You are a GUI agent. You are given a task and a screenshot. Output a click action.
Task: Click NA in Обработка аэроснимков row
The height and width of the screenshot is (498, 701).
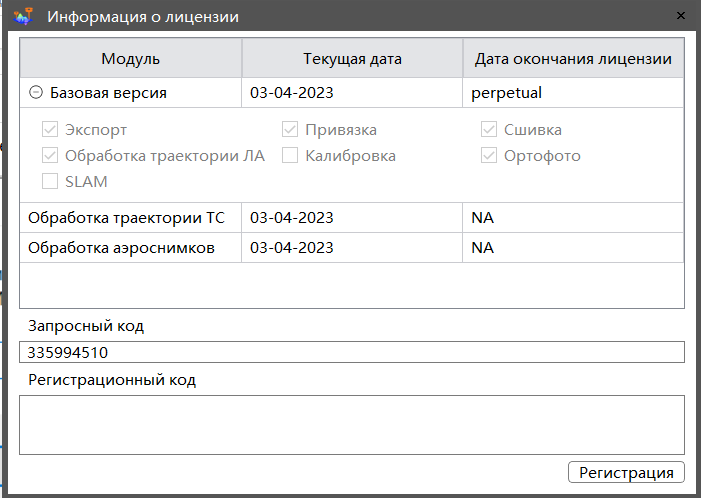point(573,248)
